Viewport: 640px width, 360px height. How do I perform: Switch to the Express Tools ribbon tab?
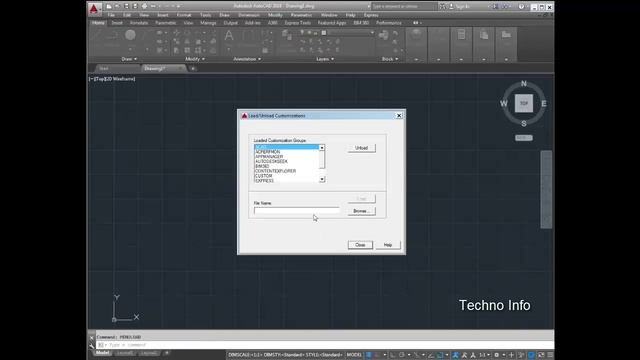pyautogui.click(x=298, y=23)
